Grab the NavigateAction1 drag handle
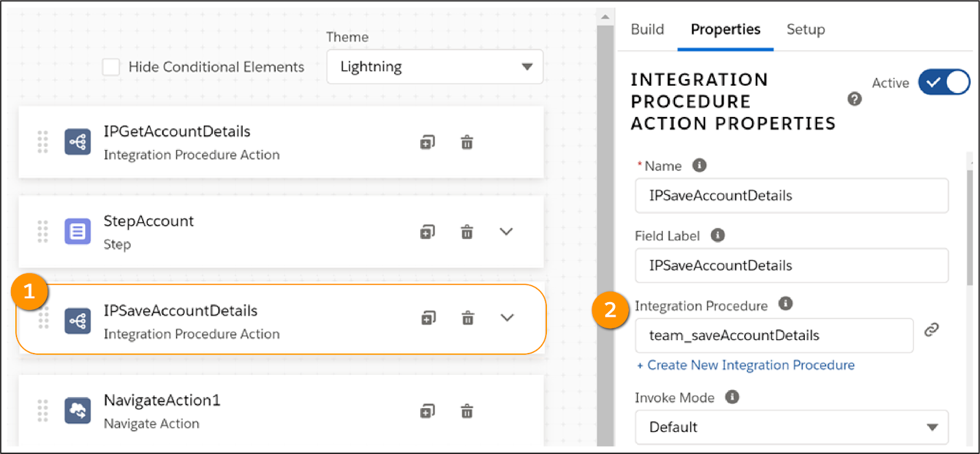Screen dimensions: 980x454 click(x=43, y=410)
